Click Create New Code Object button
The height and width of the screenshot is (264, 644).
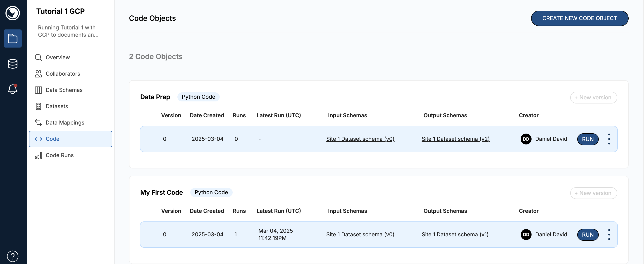pyautogui.click(x=579, y=18)
